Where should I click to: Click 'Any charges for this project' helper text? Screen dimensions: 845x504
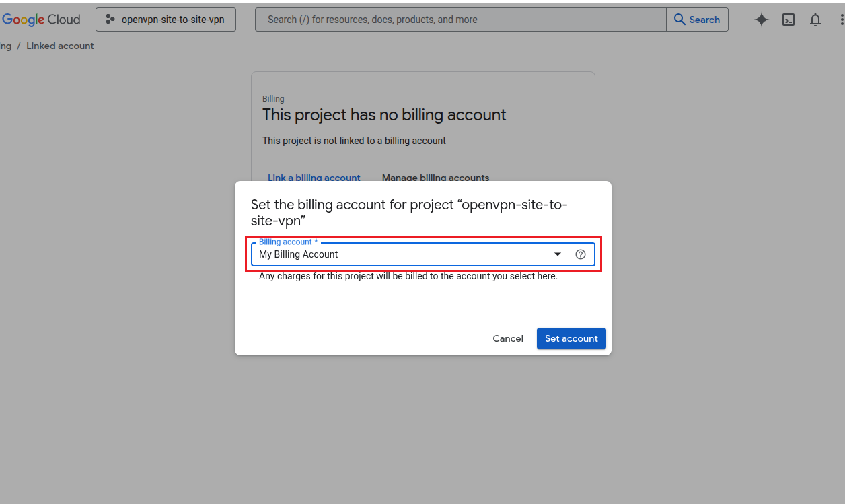coord(408,276)
